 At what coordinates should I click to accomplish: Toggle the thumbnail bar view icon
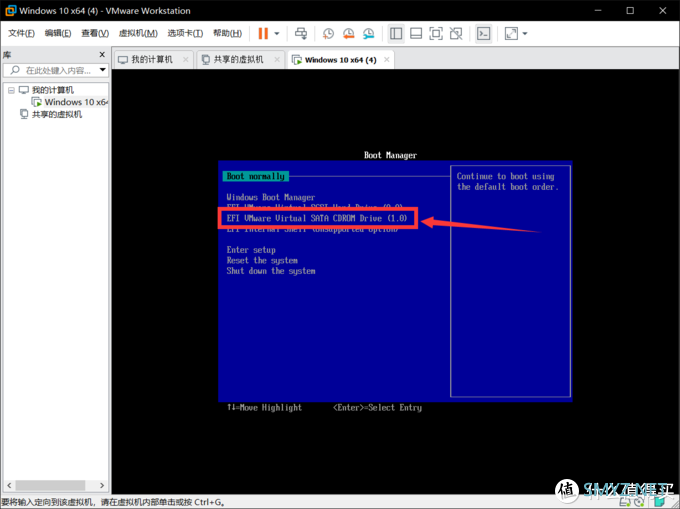(416, 33)
